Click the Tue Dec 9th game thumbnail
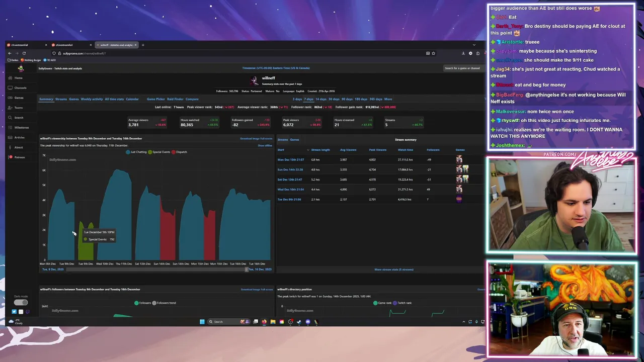The height and width of the screenshot is (362, 644). tap(459, 199)
